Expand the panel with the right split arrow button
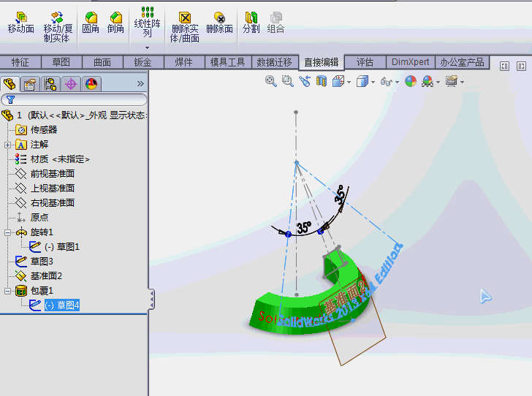 (x=522, y=66)
